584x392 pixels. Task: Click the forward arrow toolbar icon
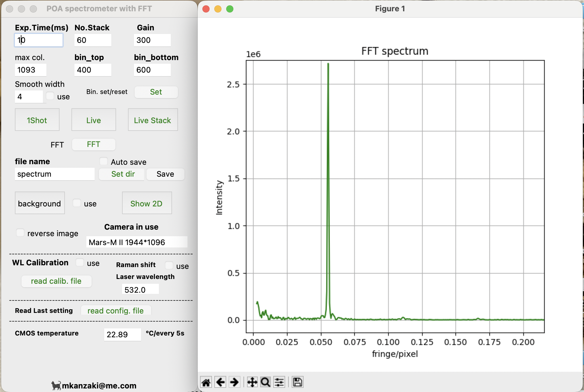tap(235, 382)
